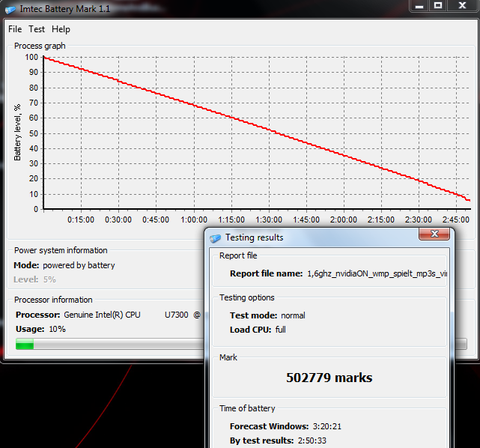Click the Test mode value normal
Image resolution: width=480 pixels, height=448 pixels.
(293, 315)
